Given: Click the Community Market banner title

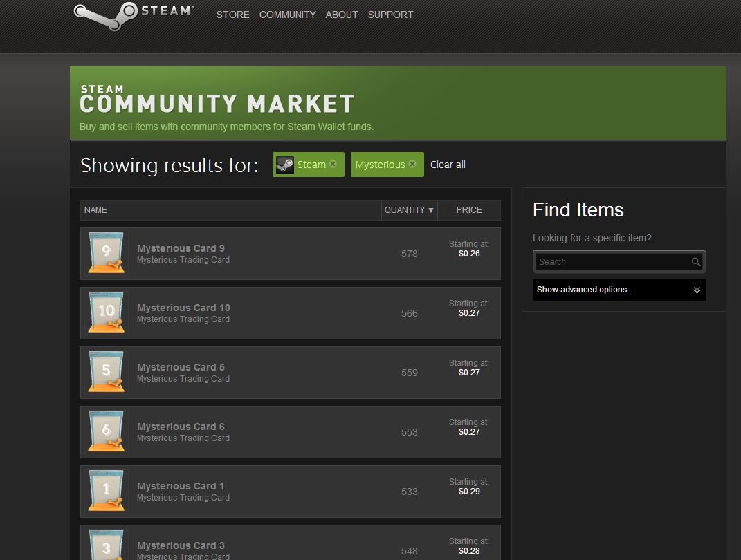Looking at the screenshot, I should [x=217, y=100].
